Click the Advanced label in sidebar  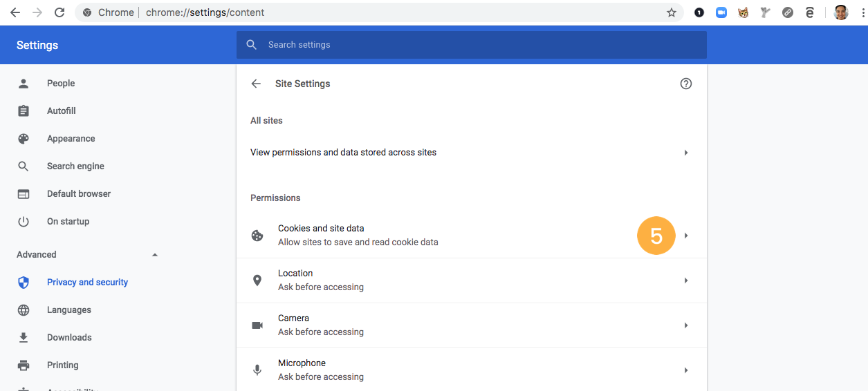tap(37, 254)
